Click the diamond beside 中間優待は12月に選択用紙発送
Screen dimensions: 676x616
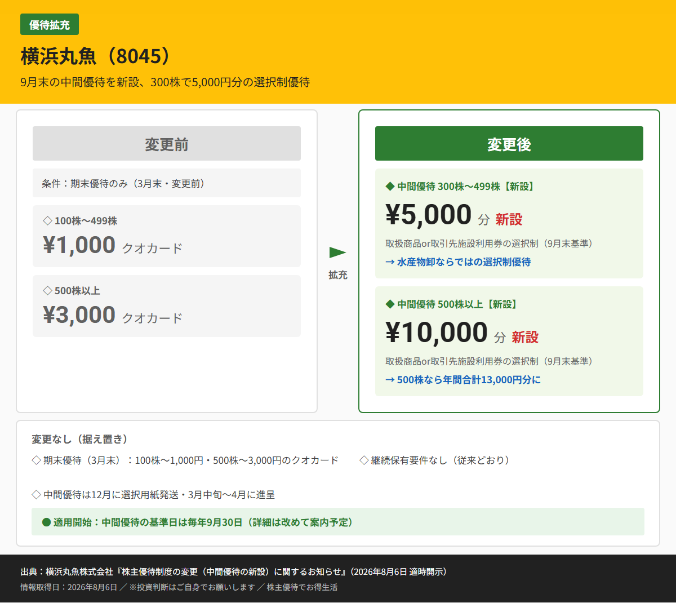point(36,494)
